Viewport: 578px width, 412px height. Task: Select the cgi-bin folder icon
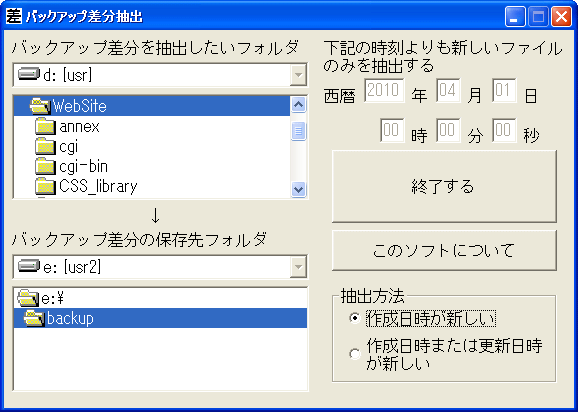[x=45, y=166]
